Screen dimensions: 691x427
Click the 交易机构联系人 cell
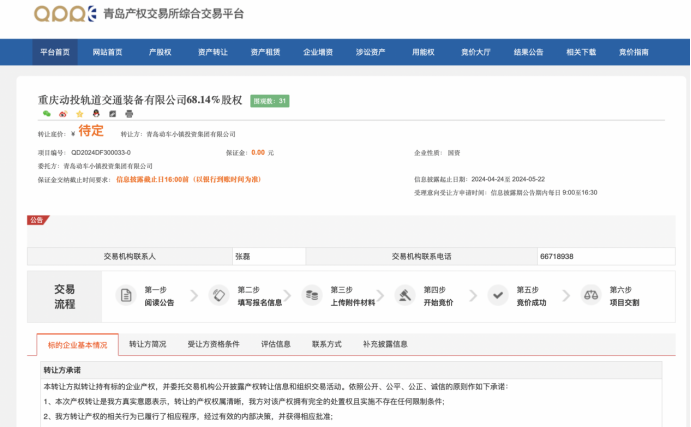tap(130, 256)
